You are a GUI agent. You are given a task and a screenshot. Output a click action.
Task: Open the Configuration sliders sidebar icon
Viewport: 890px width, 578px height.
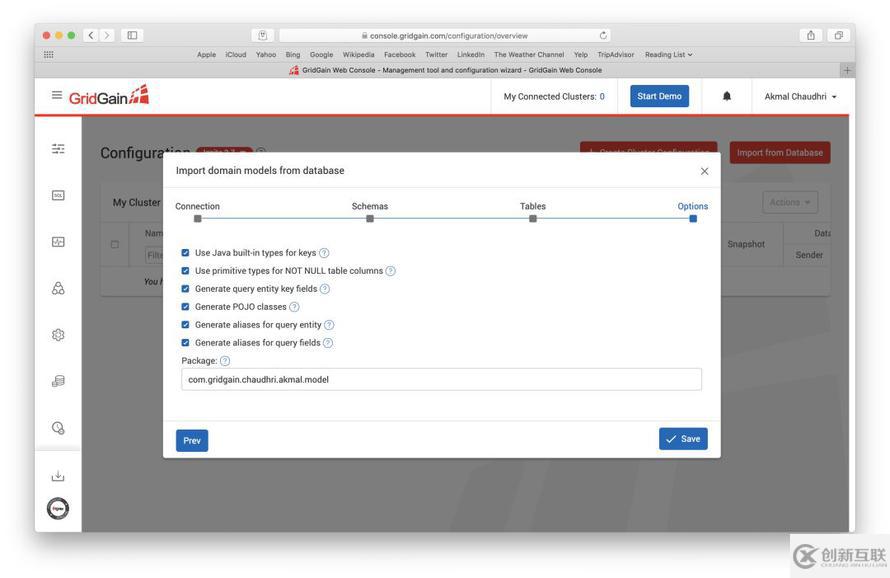pyautogui.click(x=58, y=149)
